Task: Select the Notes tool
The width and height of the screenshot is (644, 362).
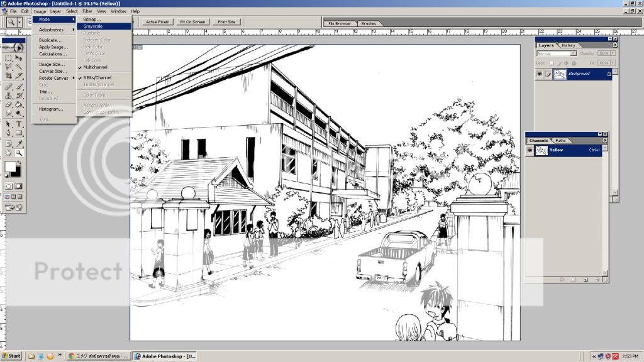Action: pyautogui.click(x=8, y=144)
